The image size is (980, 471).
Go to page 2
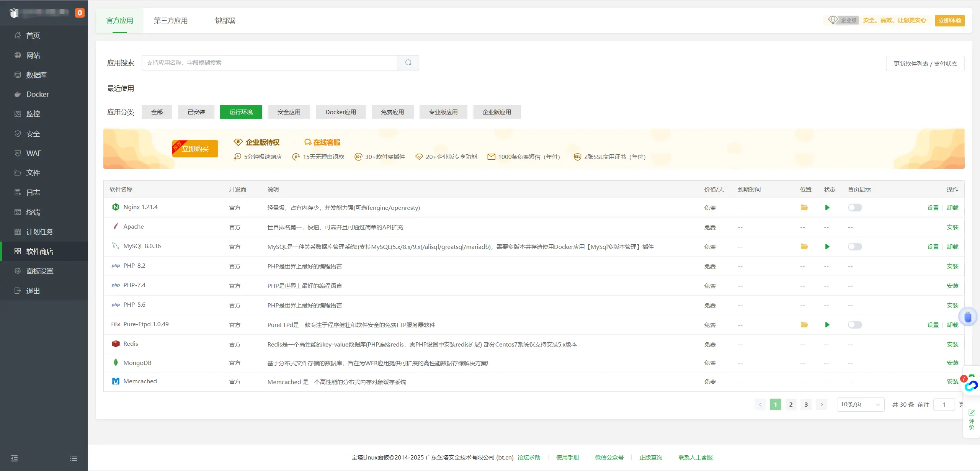[x=791, y=404]
